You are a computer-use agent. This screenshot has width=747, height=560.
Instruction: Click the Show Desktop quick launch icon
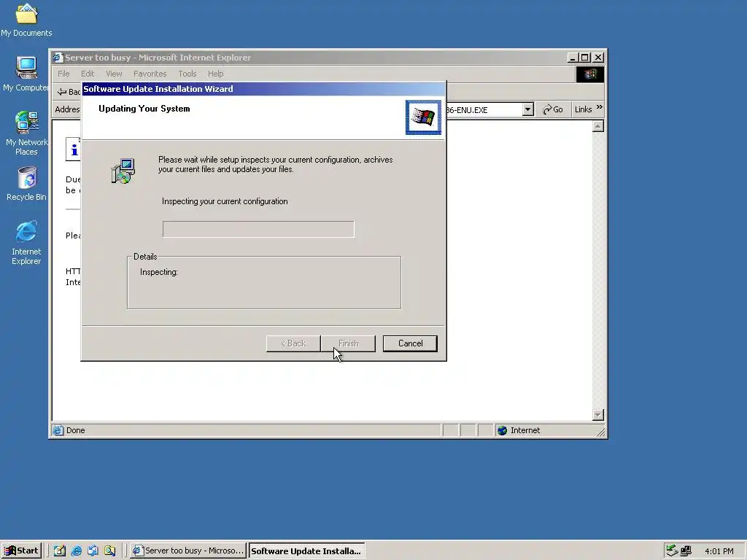tap(60, 551)
